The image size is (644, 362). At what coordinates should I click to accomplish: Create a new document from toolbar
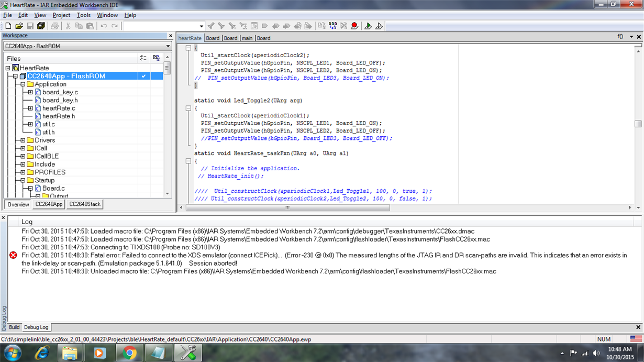point(8,26)
